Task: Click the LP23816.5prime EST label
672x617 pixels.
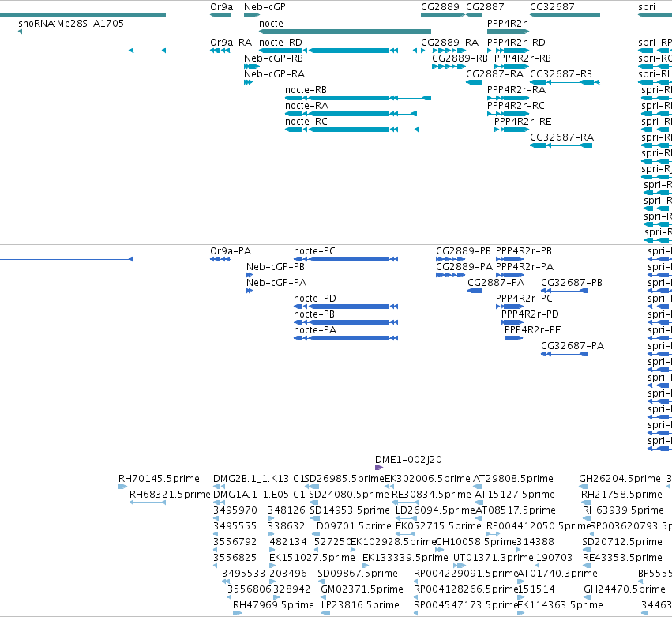Action: click(x=360, y=605)
